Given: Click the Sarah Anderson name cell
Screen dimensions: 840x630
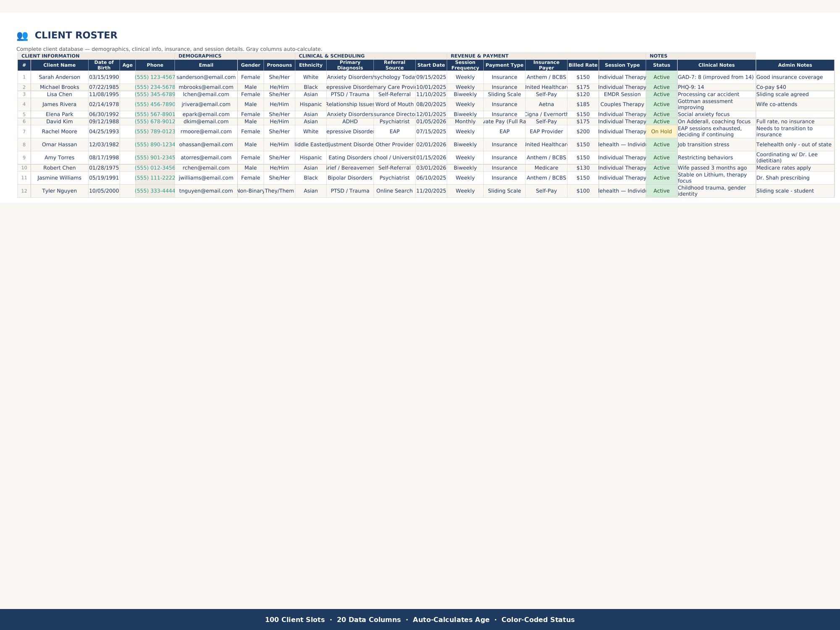Looking at the screenshot, I should [x=59, y=77].
